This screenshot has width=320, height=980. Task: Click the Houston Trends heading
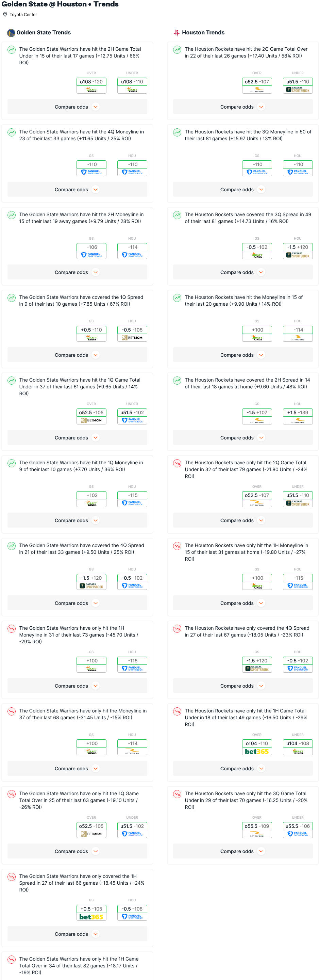[203, 33]
